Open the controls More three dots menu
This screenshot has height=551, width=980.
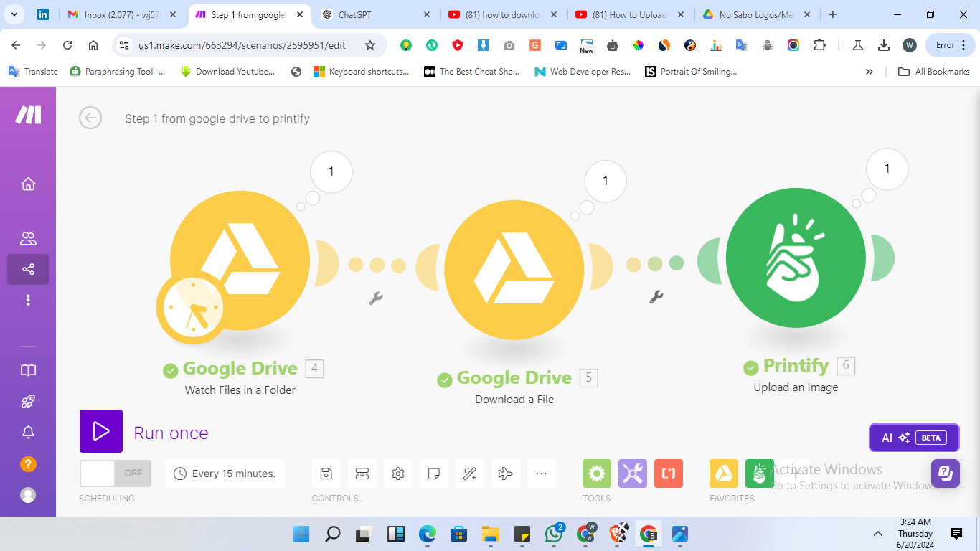coord(542,474)
